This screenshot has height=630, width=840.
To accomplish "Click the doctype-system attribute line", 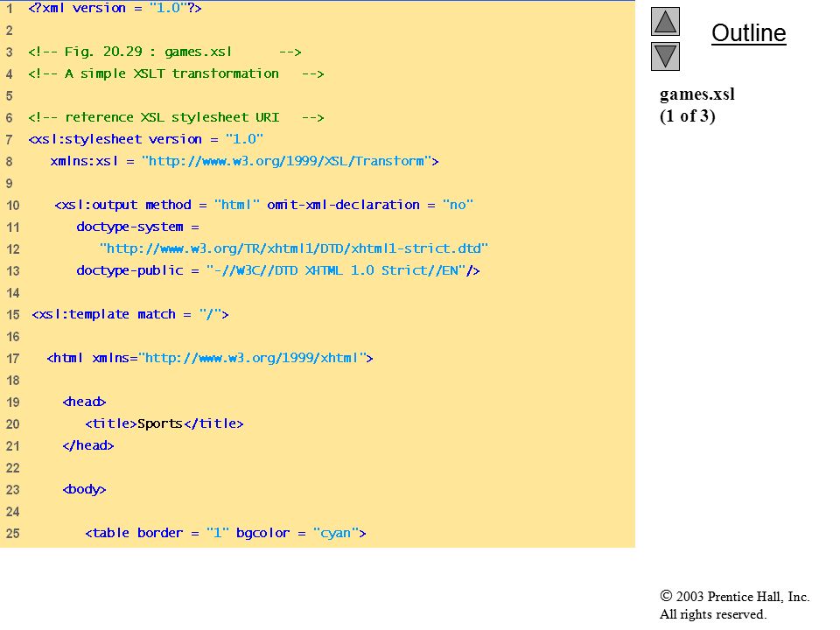I will tap(137, 227).
